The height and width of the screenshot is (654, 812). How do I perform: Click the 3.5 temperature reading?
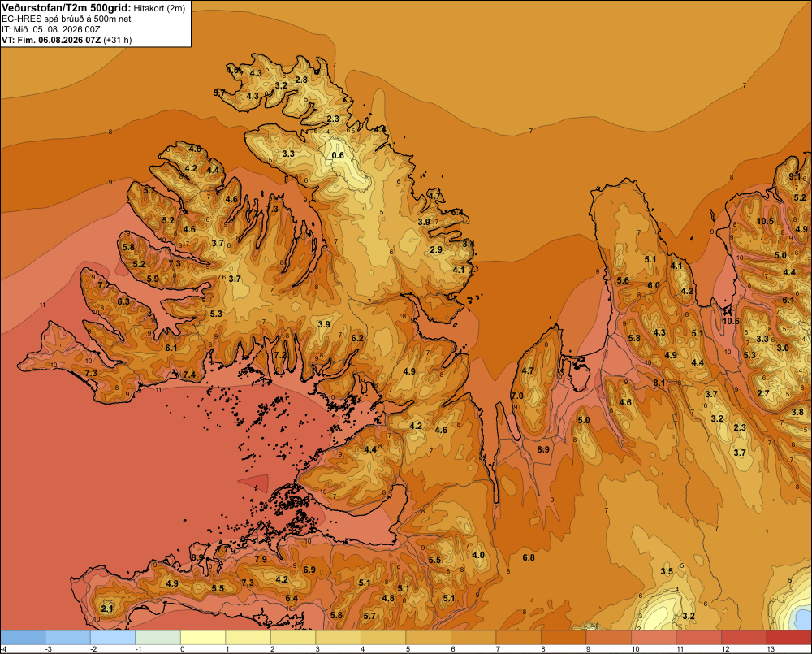[667, 572]
